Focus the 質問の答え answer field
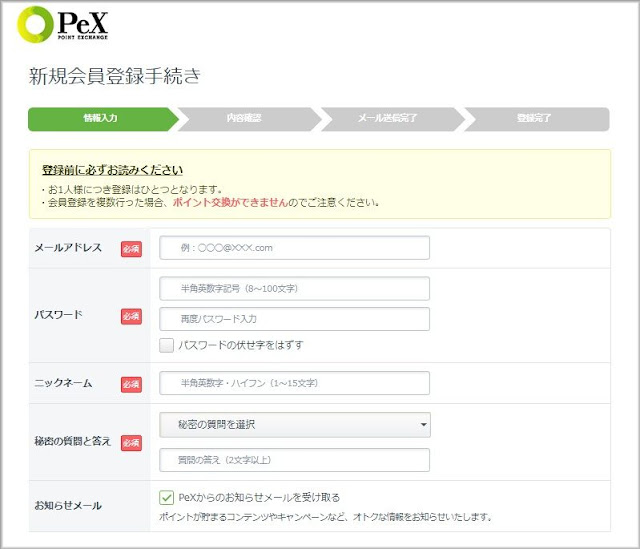640x549 pixels. tap(294, 460)
